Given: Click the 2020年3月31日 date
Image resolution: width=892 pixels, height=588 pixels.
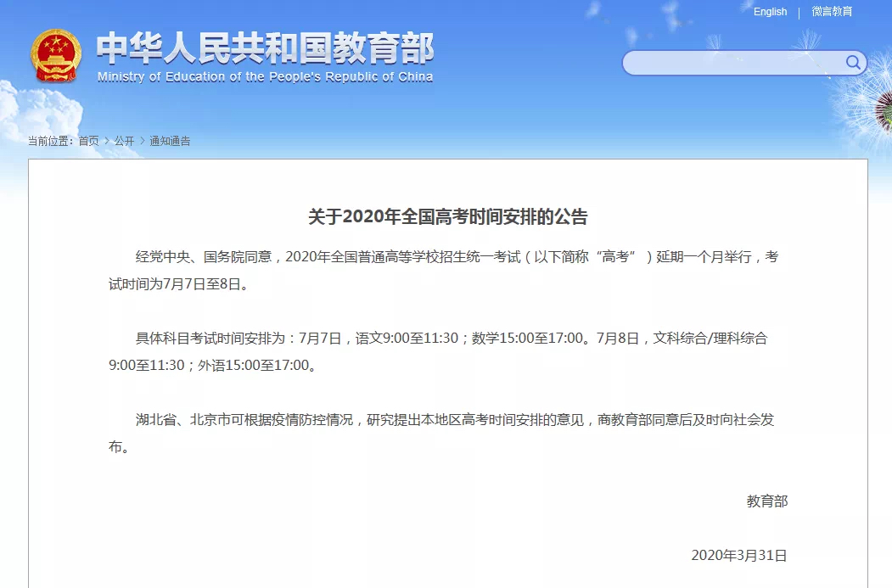Looking at the screenshot, I should (x=738, y=556).
